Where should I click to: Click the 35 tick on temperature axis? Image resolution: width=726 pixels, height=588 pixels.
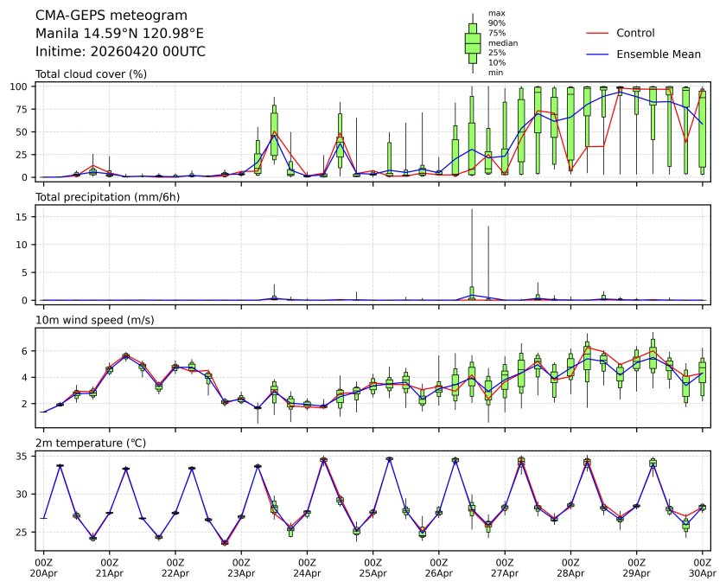click(x=25, y=456)
